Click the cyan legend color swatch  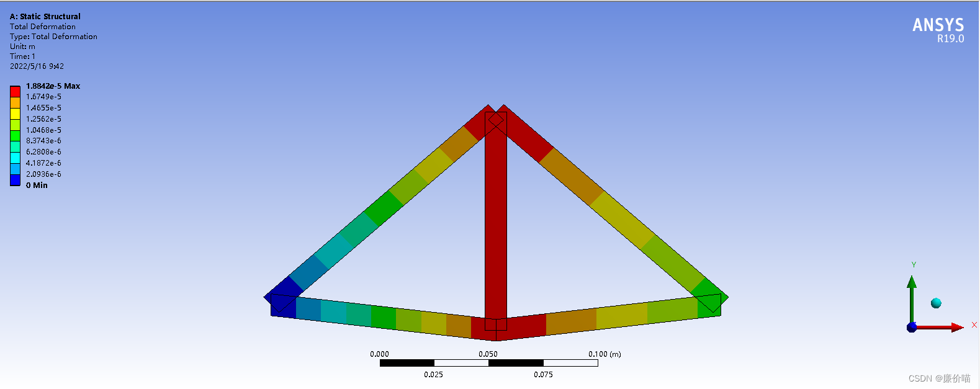(x=15, y=158)
